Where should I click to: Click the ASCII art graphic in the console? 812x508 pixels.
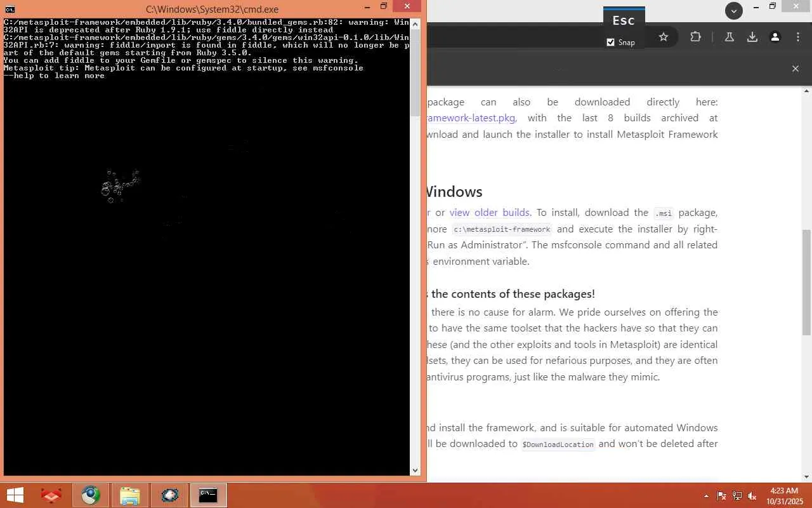point(120,186)
